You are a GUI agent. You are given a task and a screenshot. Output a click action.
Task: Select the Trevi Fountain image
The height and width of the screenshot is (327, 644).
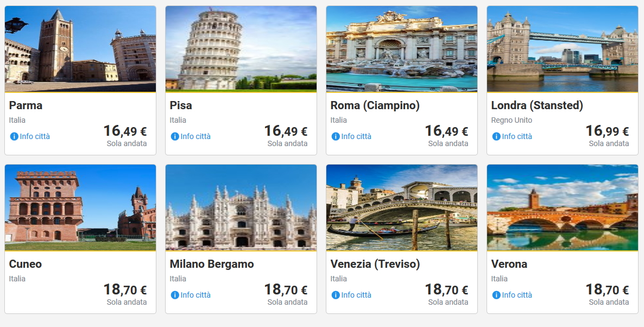pos(402,49)
